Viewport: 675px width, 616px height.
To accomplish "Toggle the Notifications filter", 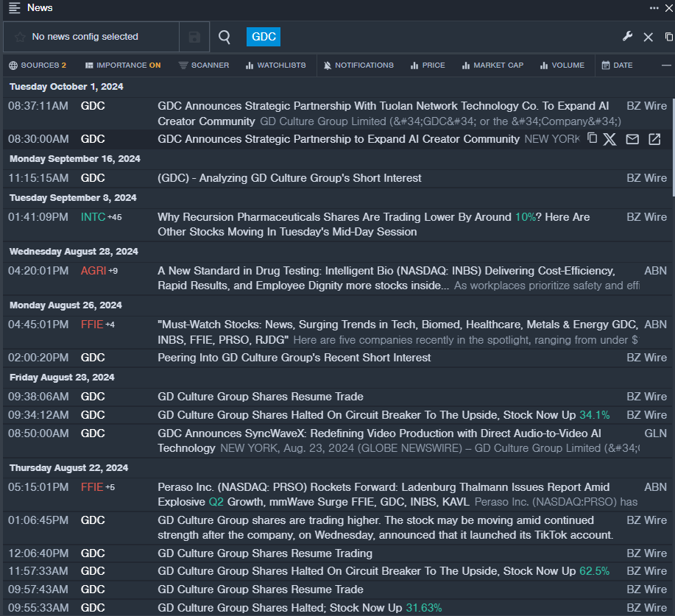I will tap(358, 66).
